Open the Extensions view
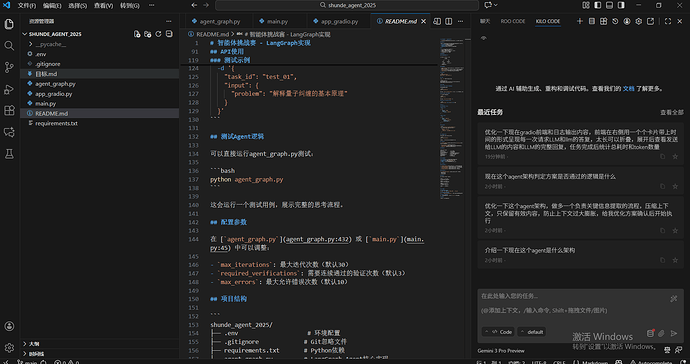Image resolution: width=690 pixels, height=364 pixels. pyautogui.click(x=9, y=110)
